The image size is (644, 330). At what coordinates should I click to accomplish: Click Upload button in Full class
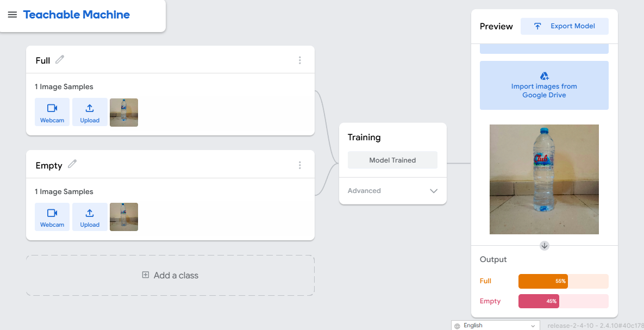90,112
